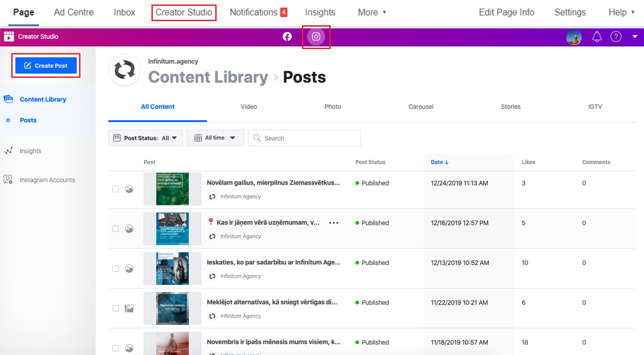Open thumbnail of Ieskaties post
Screen dimensions: 644x355
pyautogui.click(x=173, y=269)
